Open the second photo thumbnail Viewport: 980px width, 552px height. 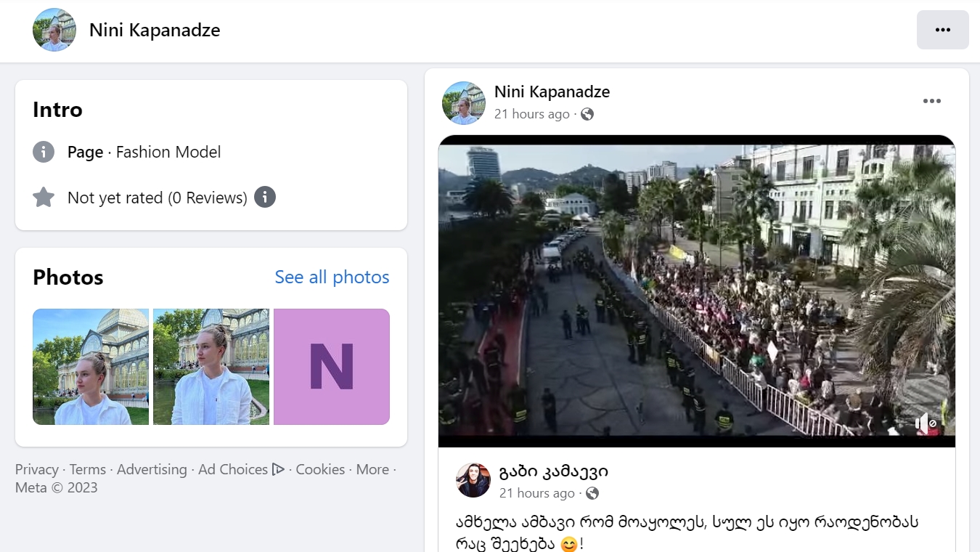tap(211, 367)
